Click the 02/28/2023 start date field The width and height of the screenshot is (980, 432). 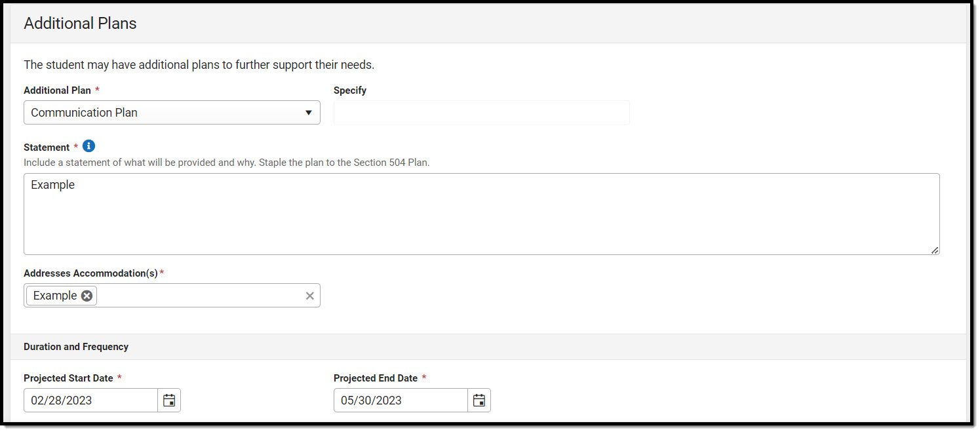click(x=90, y=401)
